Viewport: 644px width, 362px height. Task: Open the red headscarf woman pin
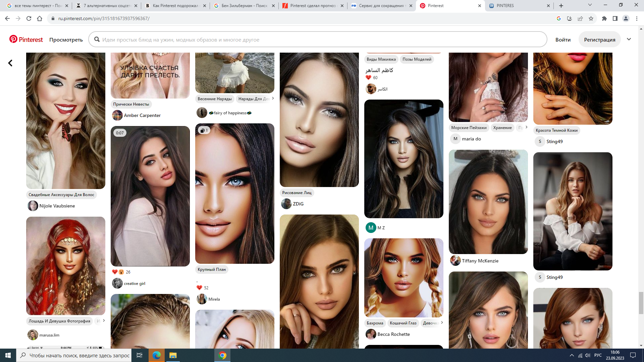[66, 266]
